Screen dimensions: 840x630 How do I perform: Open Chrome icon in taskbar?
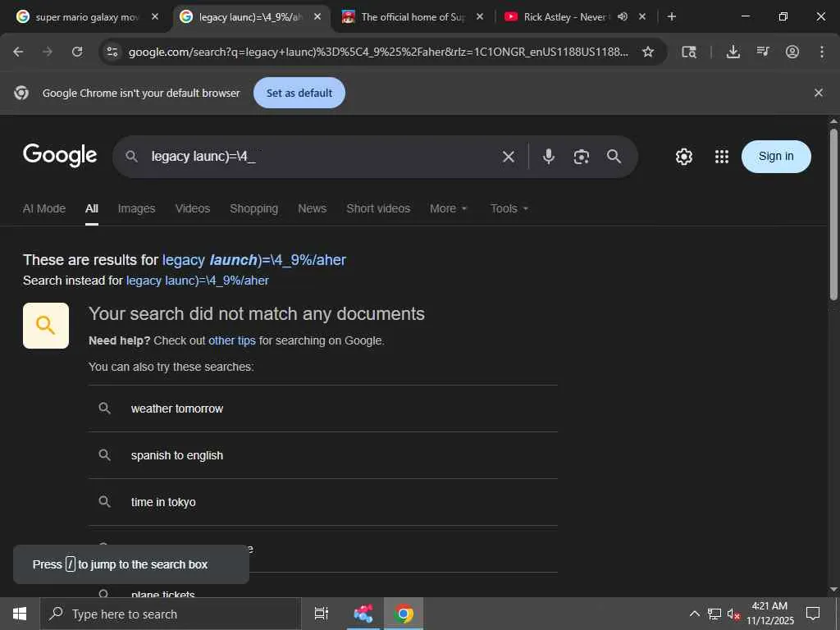tap(404, 614)
